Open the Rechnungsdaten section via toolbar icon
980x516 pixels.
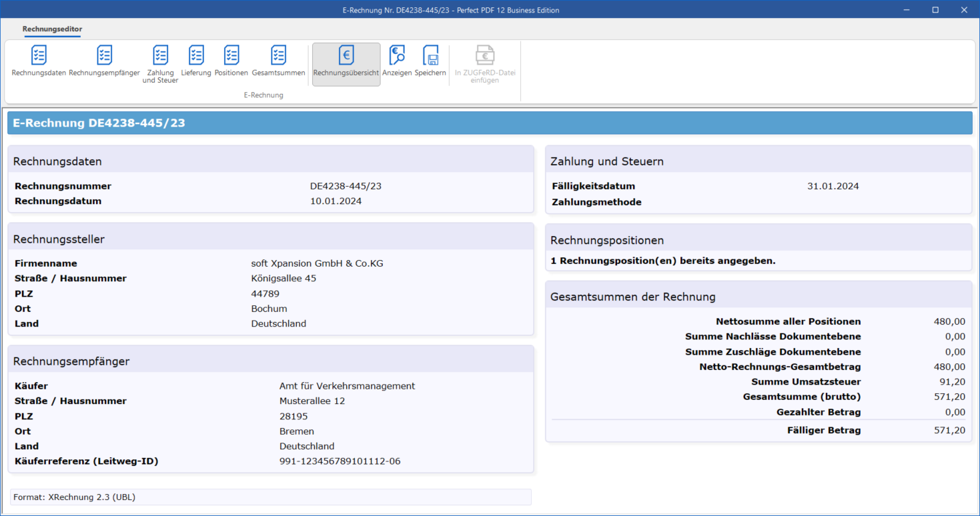[x=38, y=63]
